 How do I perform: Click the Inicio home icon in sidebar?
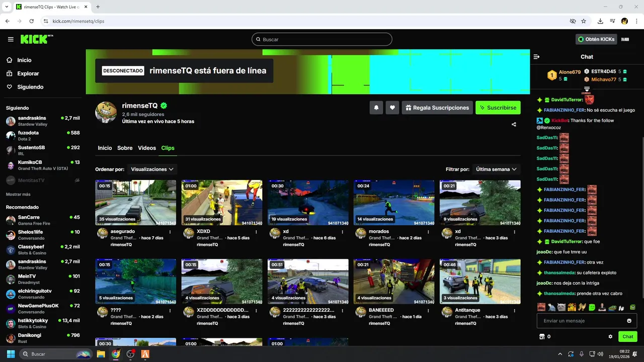click(x=10, y=60)
